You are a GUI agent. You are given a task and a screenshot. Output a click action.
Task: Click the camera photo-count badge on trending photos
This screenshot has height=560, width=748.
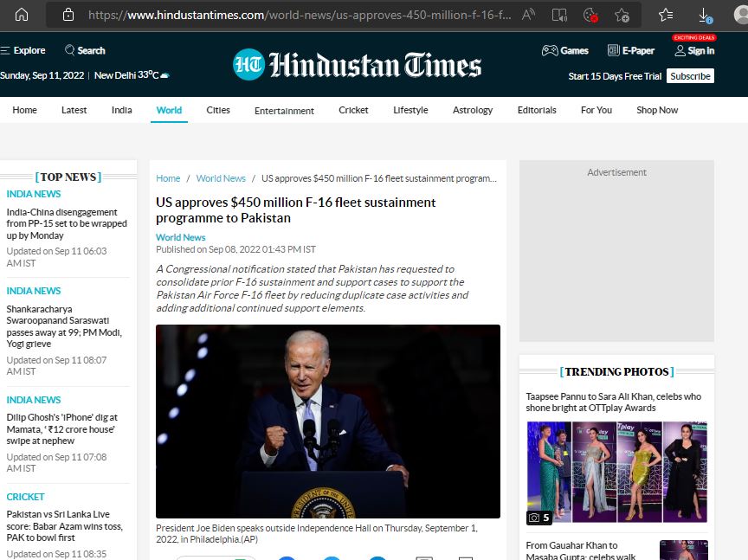[x=539, y=518]
